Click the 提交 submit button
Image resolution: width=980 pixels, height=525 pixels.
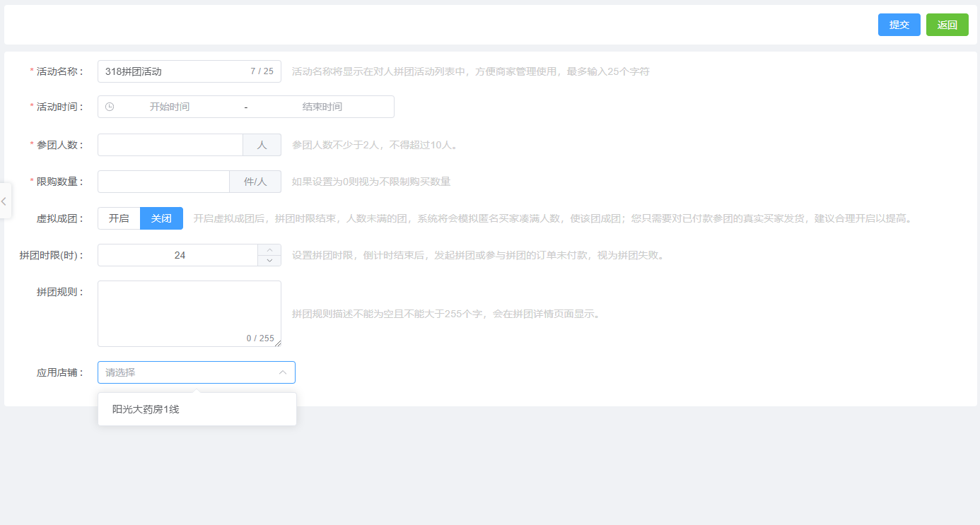click(899, 25)
